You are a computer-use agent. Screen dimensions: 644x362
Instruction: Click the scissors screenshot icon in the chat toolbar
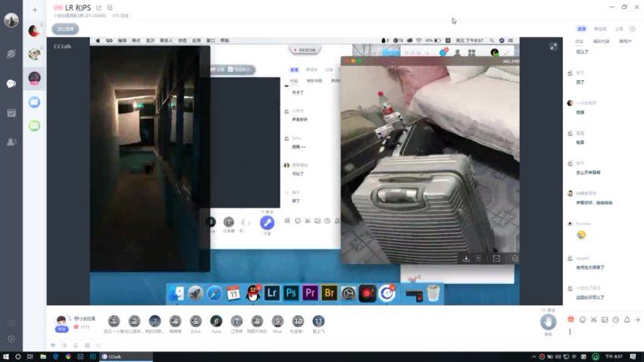(593, 320)
